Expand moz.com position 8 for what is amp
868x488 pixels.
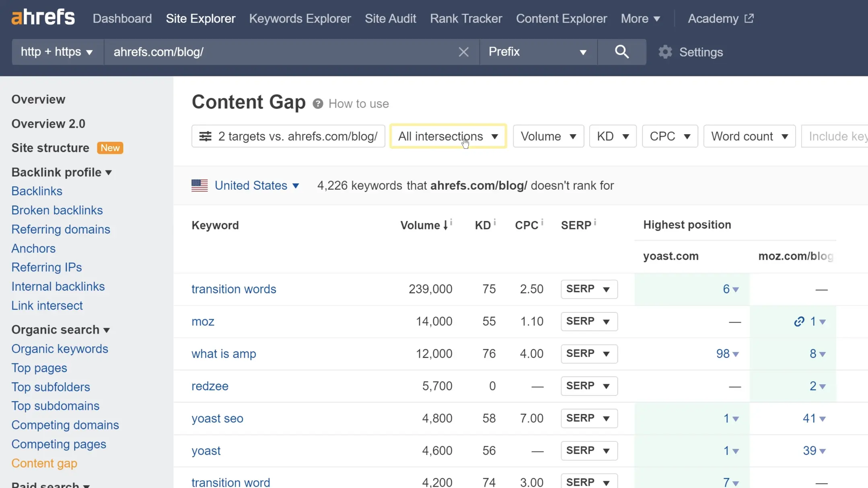(x=817, y=354)
